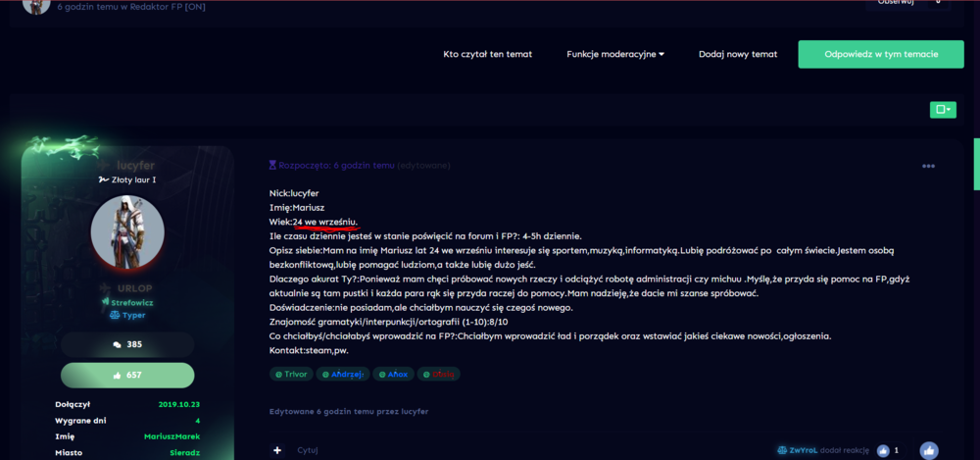
Task: Click the lucyfer avatar picture
Action: point(127,232)
